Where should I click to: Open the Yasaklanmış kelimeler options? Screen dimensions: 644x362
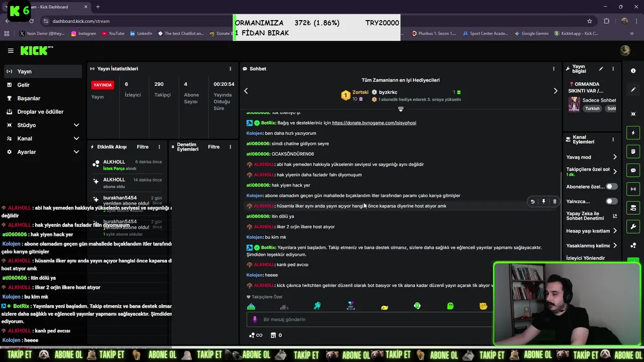(592, 245)
